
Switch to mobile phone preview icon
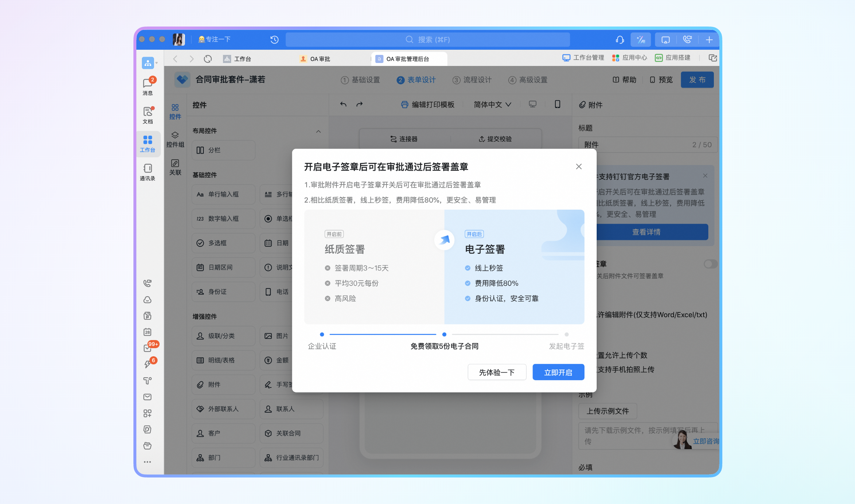coord(557,105)
